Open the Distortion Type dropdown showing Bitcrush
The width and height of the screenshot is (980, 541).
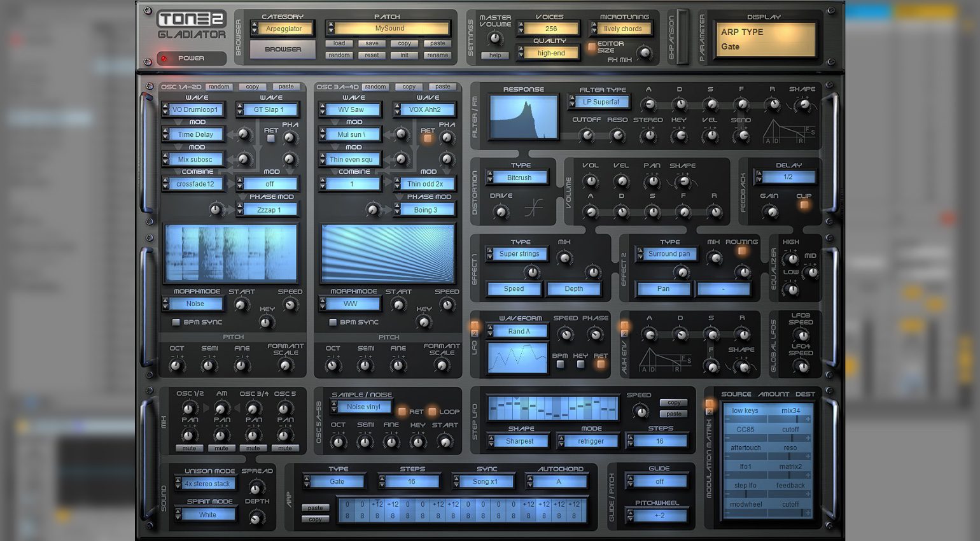pyautogui.click(x=518, y=178)
